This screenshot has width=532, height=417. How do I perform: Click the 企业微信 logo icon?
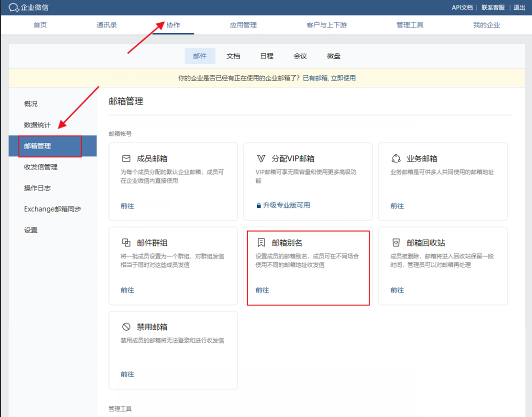(13, 7)
